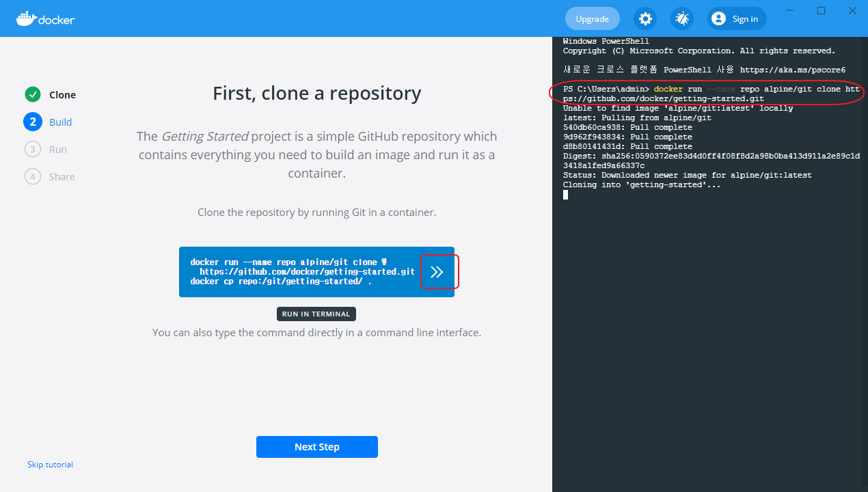Close the Docker window
Screen dimensions: 868x492
(853, 10)
